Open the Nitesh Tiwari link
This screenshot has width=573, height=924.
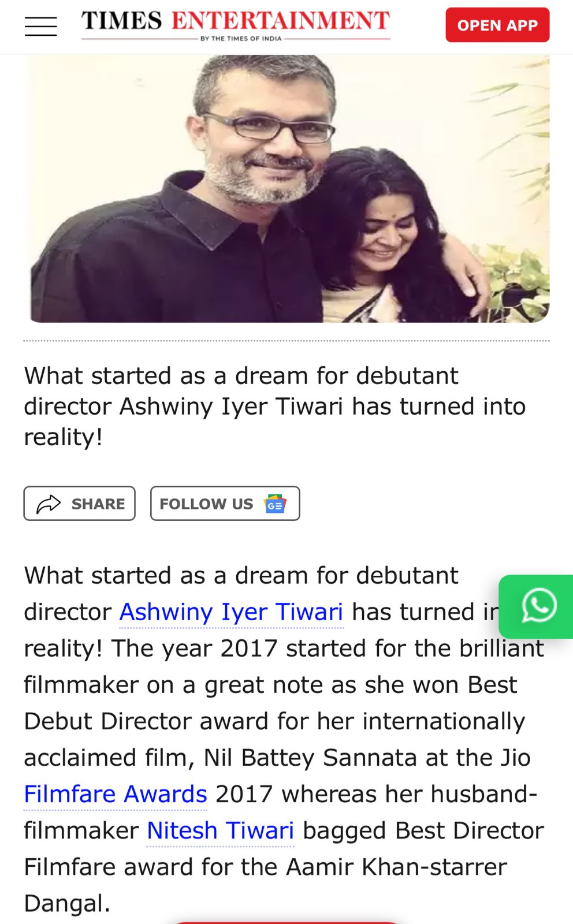click(x=221, y=830)
